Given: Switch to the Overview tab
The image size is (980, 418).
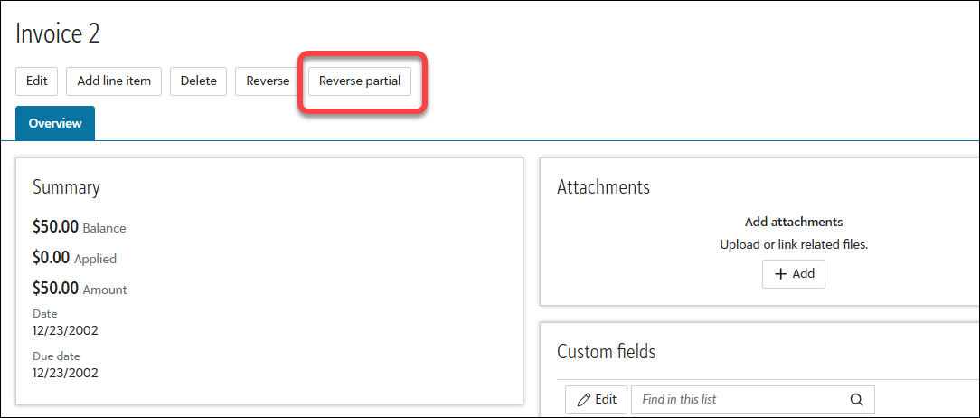Looking at the screenshot, I should tap(55, 123).
